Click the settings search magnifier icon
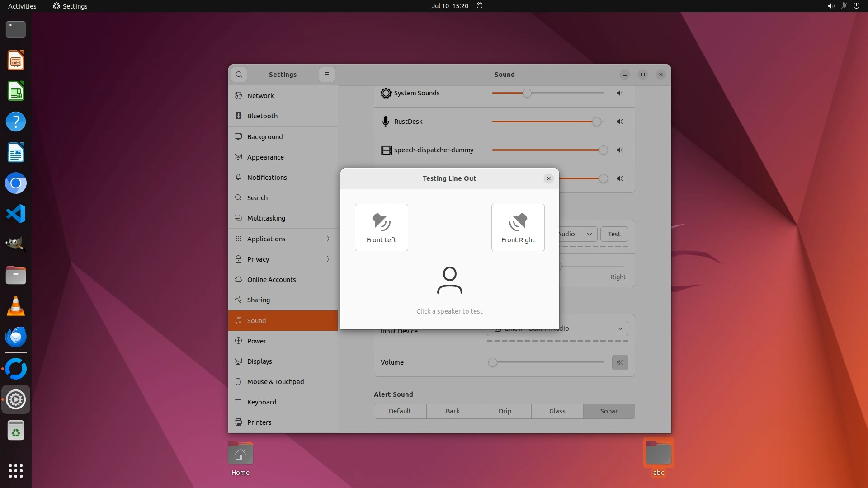The width and height of the screenshot is (868, 488). click(x=239, y=75)
